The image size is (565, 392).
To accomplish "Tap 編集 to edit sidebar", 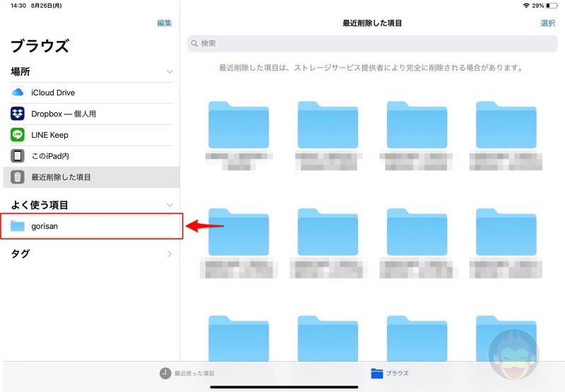I will (x=165, y=23).
